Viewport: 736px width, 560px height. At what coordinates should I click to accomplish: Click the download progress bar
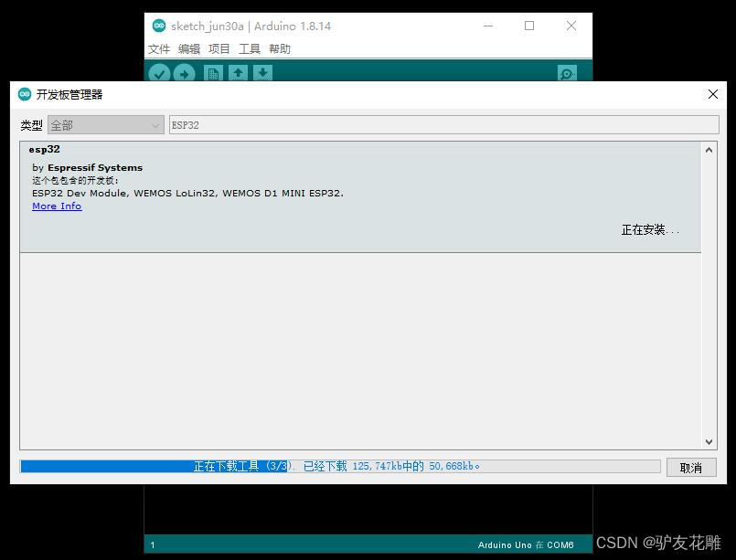(340, 466)
